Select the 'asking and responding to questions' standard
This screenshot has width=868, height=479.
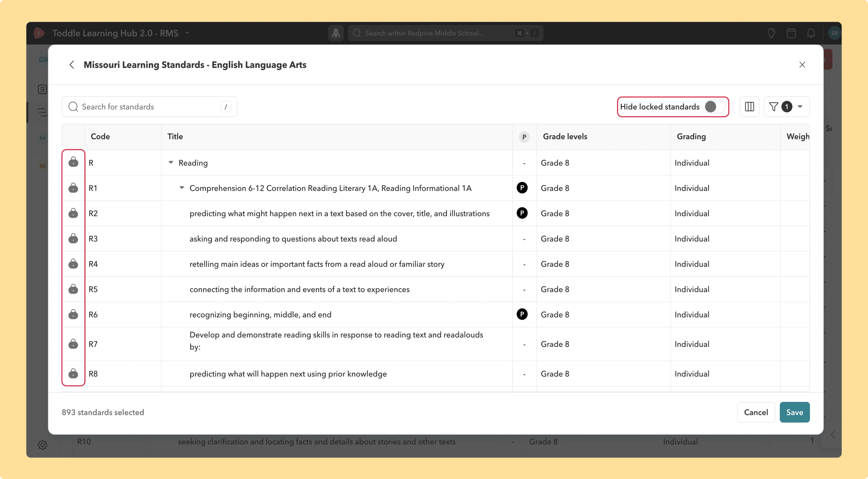coord(293,239)
